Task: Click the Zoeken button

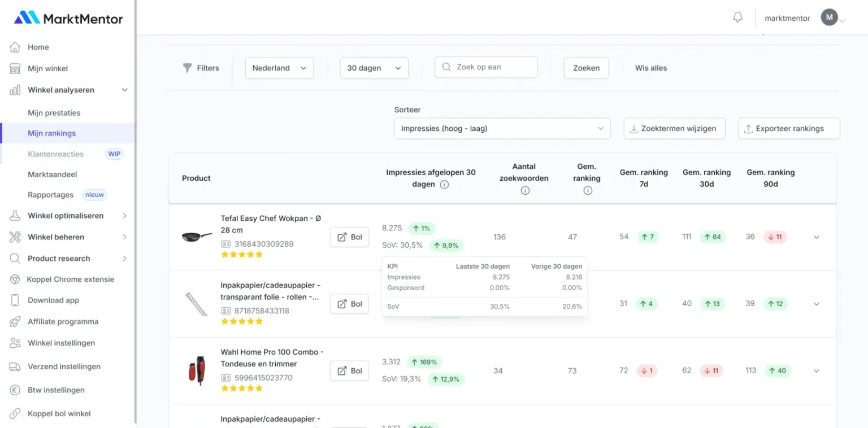Action: click(x=586, y=68)
